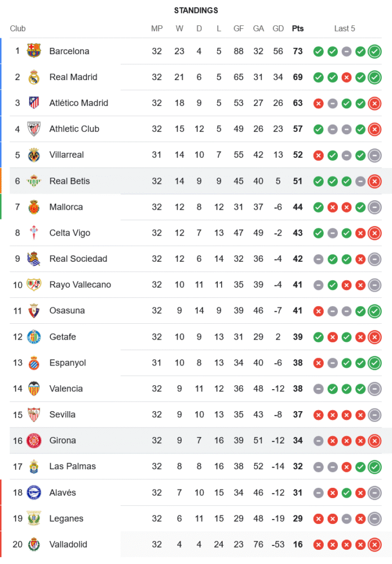This screenshot has width=392, height=564.
Task: Click the Valencia bat crest icon
Action: coord(34,389)
